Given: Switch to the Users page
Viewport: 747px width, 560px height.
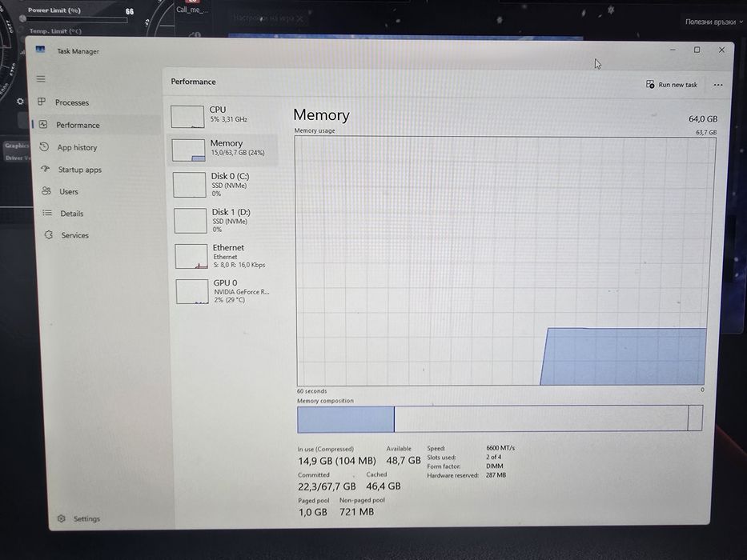Looking at the screenshot, I should tap(69, 191).
